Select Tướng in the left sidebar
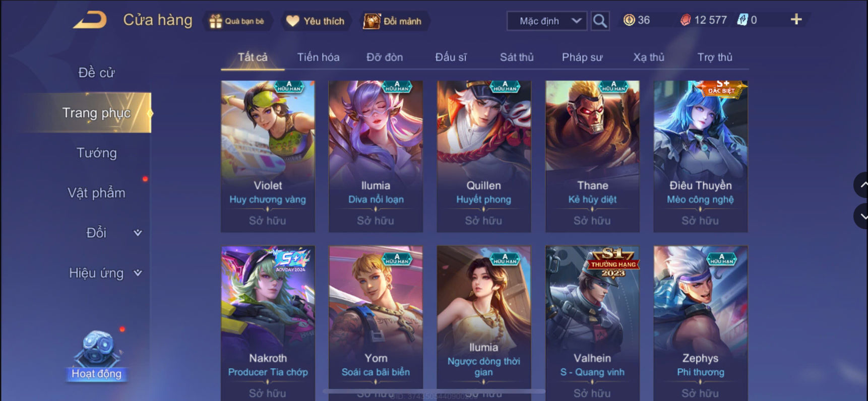 click(96, 153)
